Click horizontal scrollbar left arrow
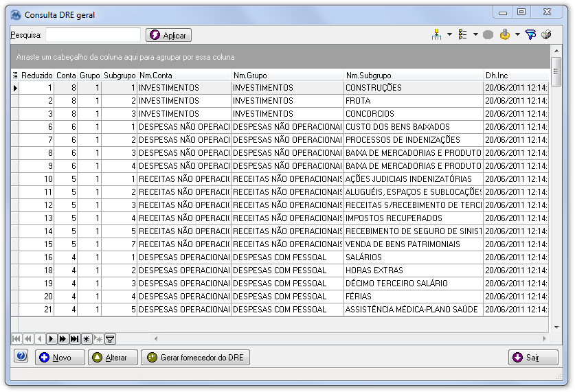 point(156,339)
